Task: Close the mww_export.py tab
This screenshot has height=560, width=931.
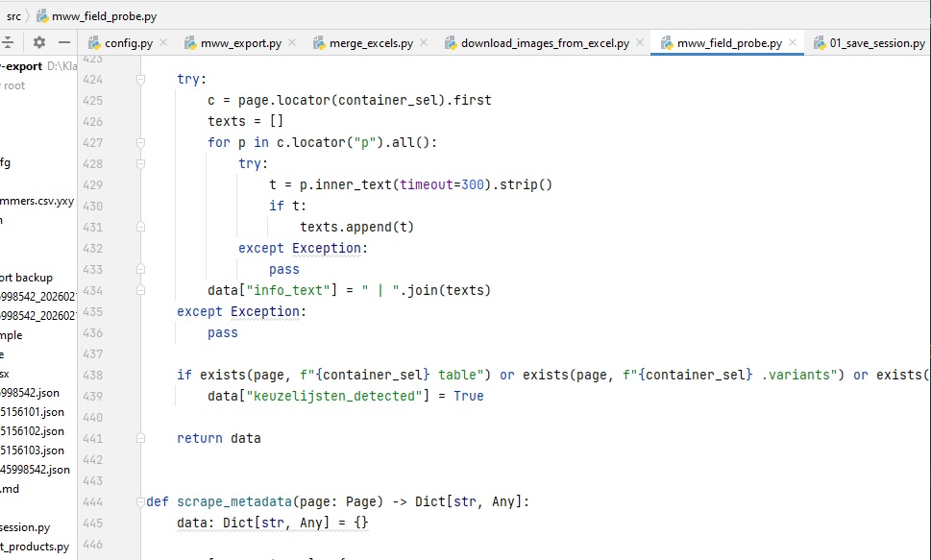Action: pyautogui.click(x=292, y=43)
